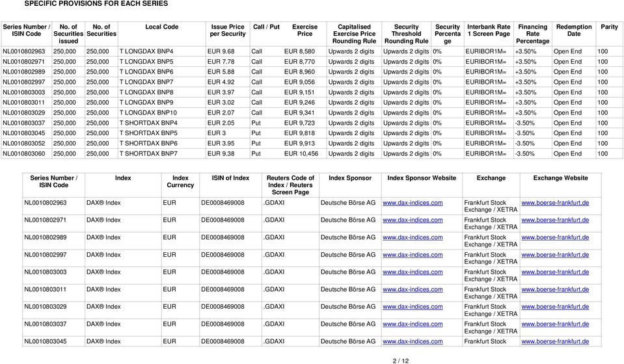624x364 pixels.
Task: Click issue price EUR 9.68
Action: coord(221,51)
